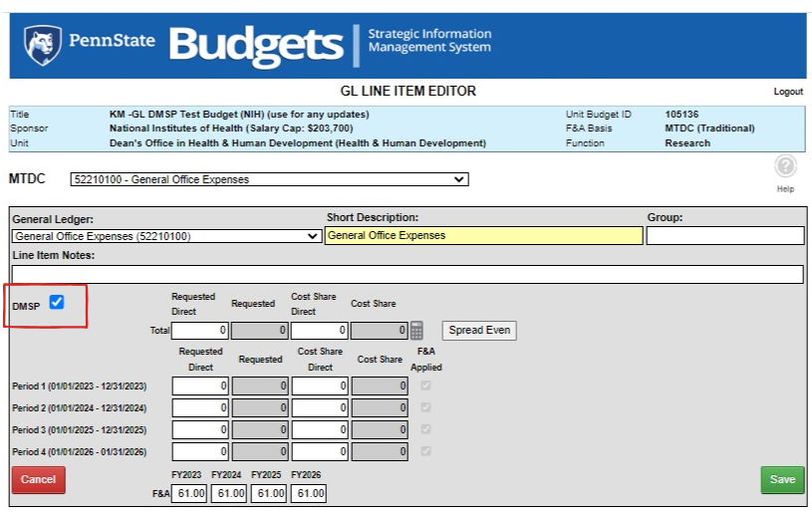Open the Help question mark icon
This screenshot has width=812, height=514.
[785, 166]
